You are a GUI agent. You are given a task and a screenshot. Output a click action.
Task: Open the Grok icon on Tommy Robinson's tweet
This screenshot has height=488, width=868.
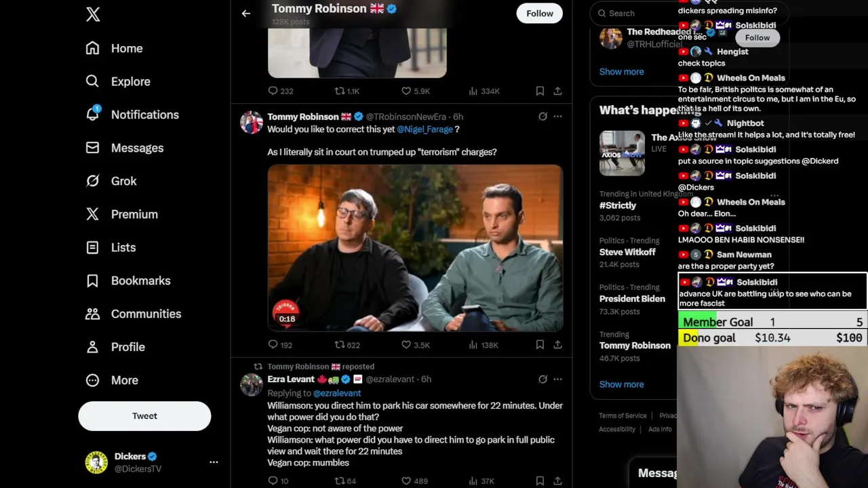[x=542, y=117]
